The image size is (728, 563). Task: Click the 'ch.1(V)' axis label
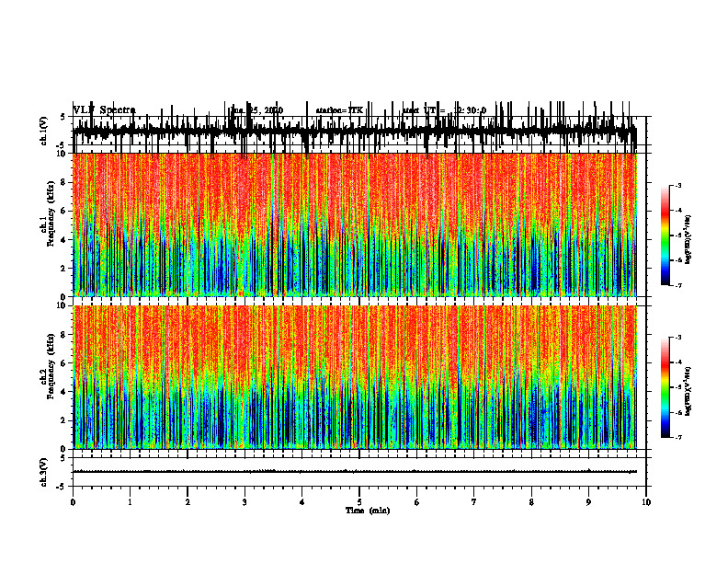[x=44, y=132]
